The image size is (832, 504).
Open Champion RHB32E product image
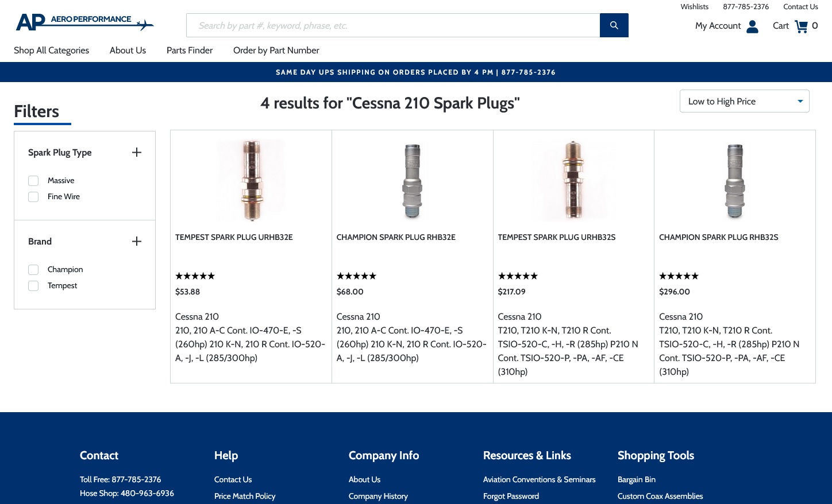(x=413, y=180)
